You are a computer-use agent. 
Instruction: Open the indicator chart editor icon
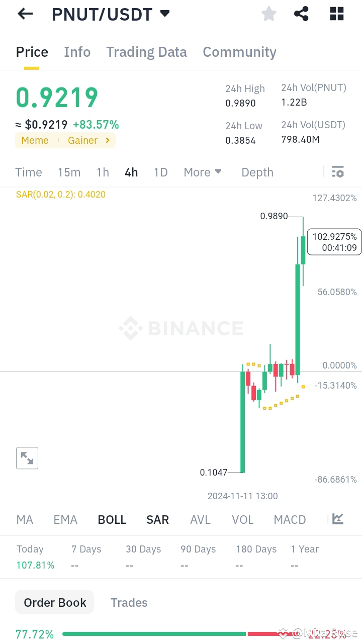(337, 519)
